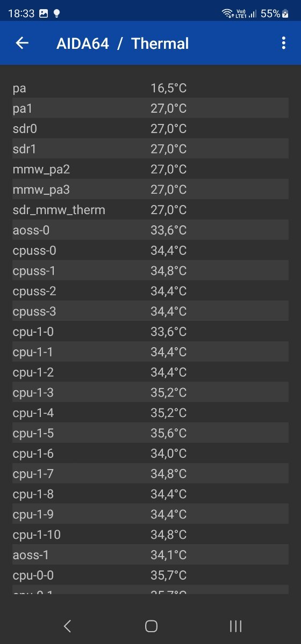Select the cpu-1-5 row showing 35,6°C

[150, 433]
